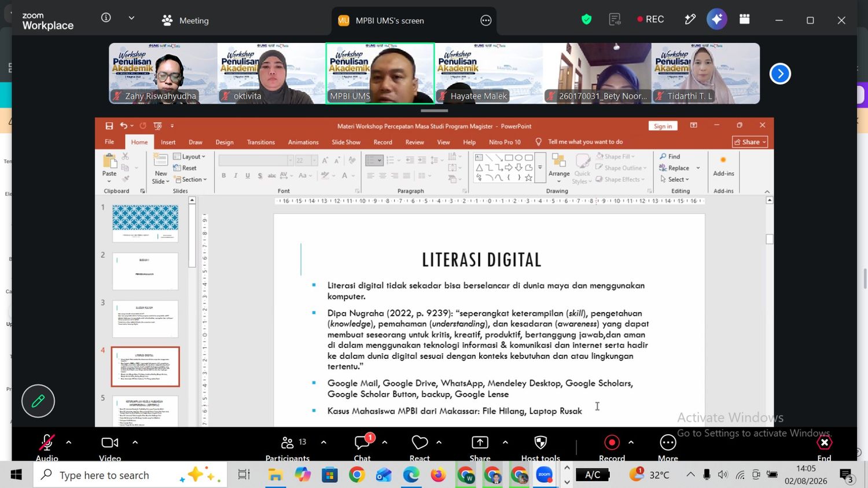The image size is (868, 488).
Task: Click Reset in the Slides group
Action: tap(185, 168)
